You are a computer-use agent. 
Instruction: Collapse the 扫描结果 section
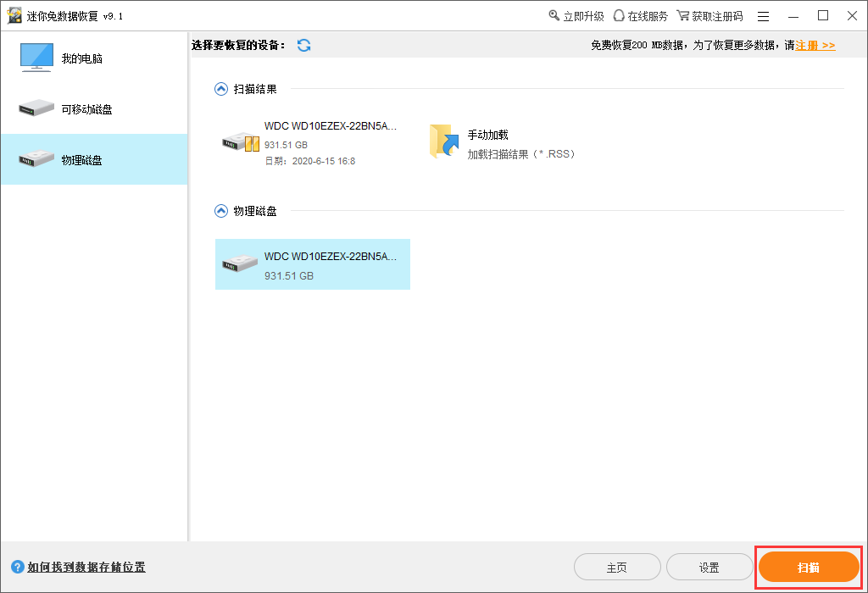coord(221,89)
